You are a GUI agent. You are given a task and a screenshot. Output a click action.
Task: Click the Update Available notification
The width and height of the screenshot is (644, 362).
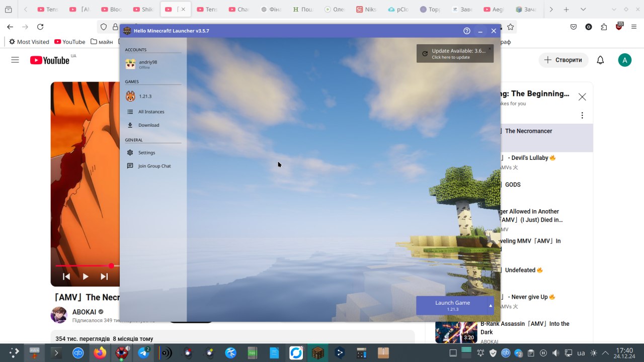pyautogui.click(x=455, y=54)
